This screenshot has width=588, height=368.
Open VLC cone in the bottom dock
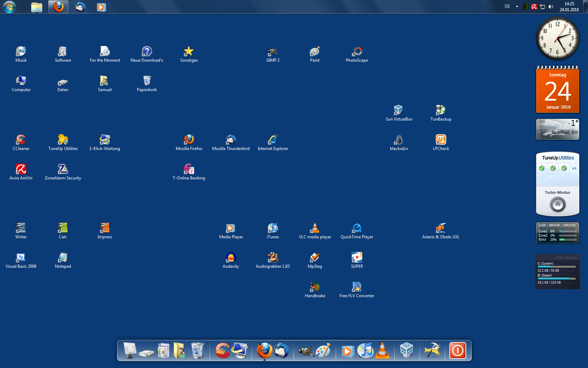click(x=383, y=350)
